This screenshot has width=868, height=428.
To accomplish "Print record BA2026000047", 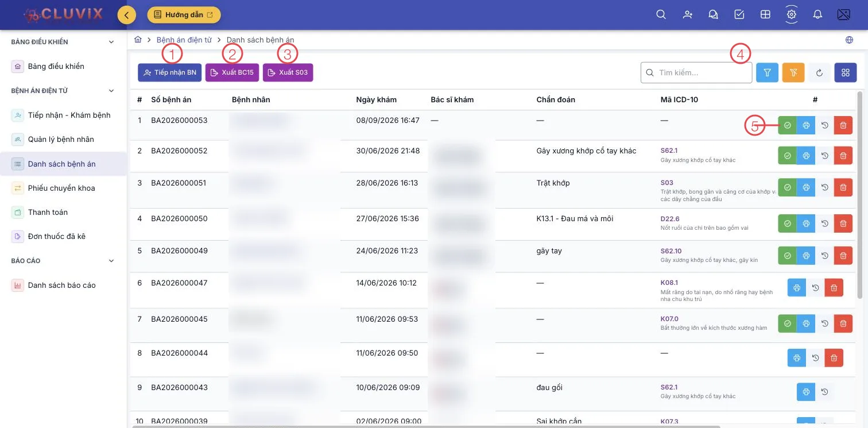I will (797, 287).
